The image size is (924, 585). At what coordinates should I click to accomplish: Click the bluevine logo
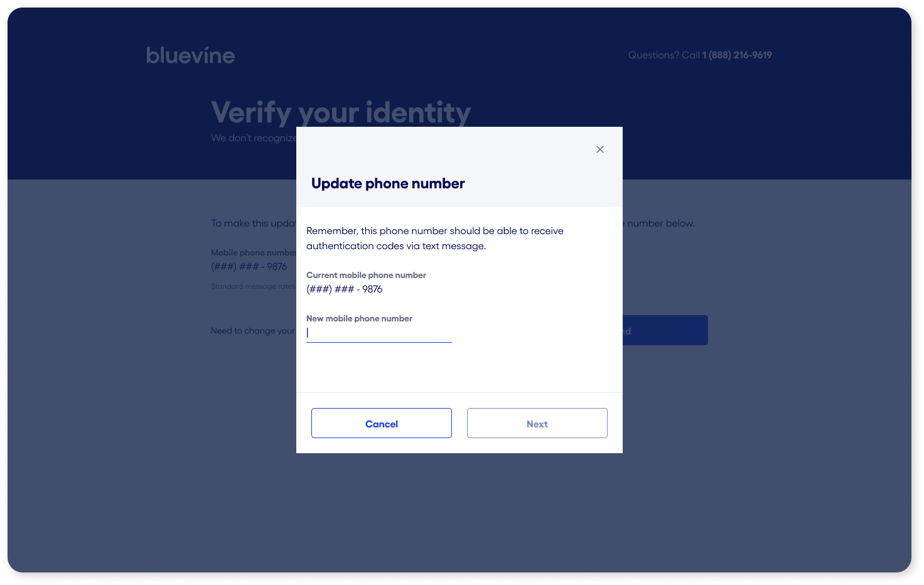click(x=190, y=55)
